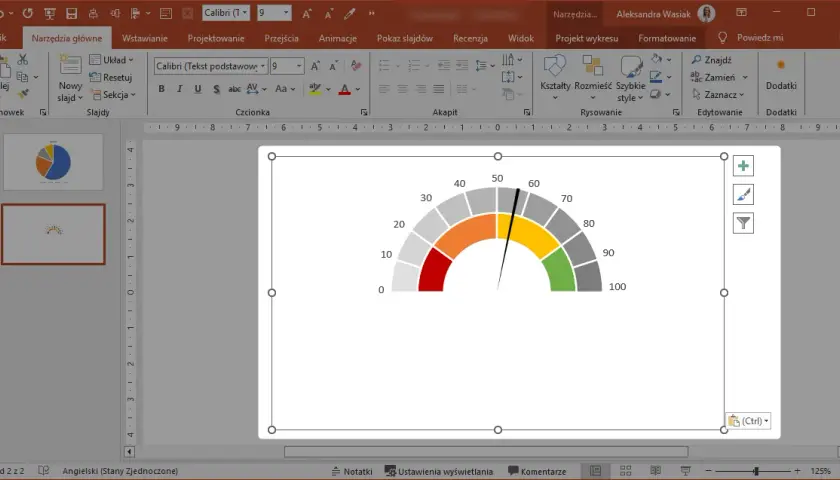Image resolution: width=840 pixels, height=480 pixels.
Task: Open the Wstawianie tab
Action: (x=145, y=38)
